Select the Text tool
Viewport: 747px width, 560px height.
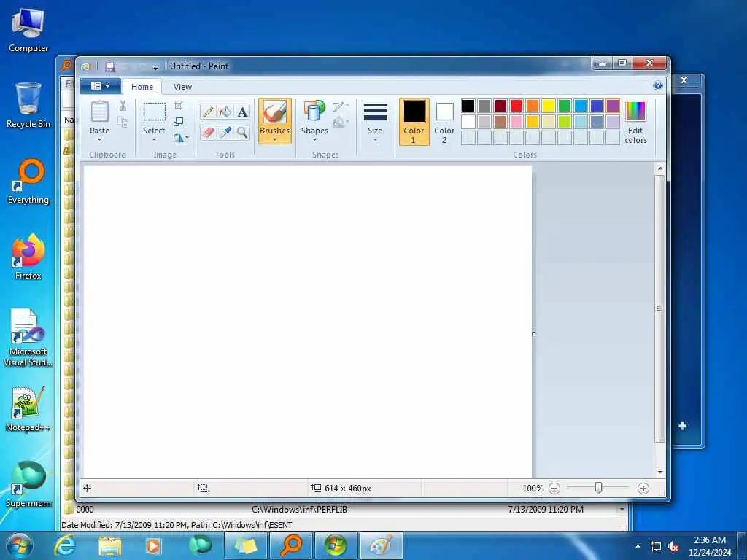coord(242,112)
